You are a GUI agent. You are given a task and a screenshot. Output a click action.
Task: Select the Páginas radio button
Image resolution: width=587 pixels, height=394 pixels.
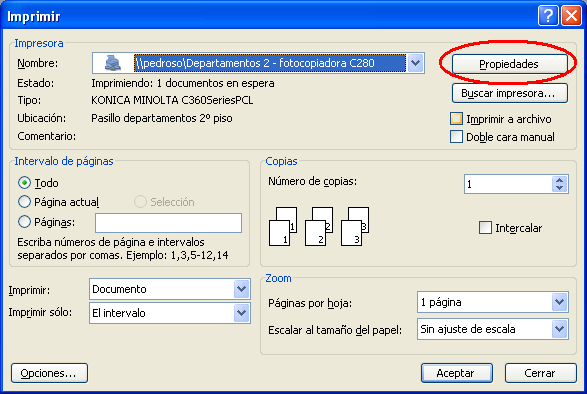click(x=24, y=222)
